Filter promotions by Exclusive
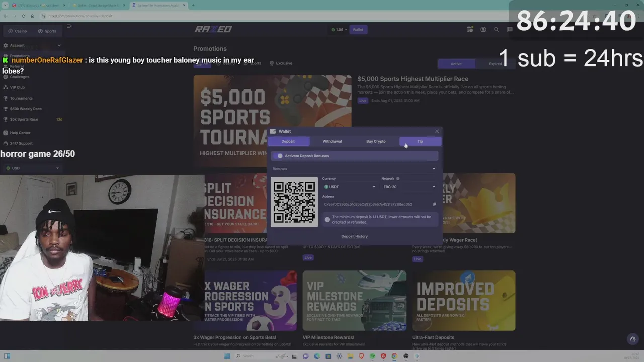 (281, 63)
